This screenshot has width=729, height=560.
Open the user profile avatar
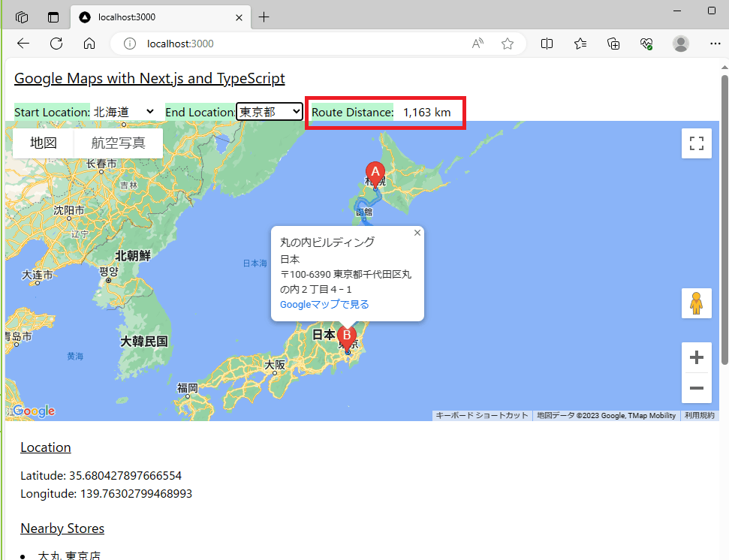pyautogui.click(x=681, y=44)
